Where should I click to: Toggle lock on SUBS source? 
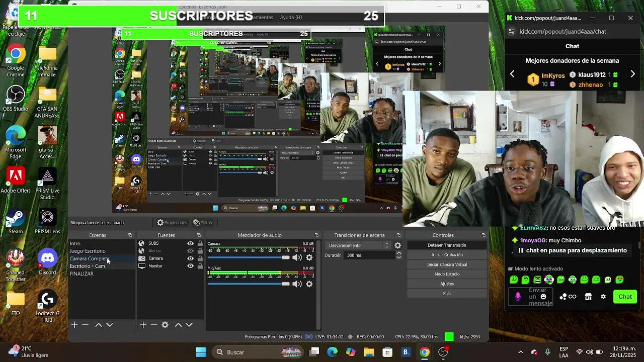(200, 243)
